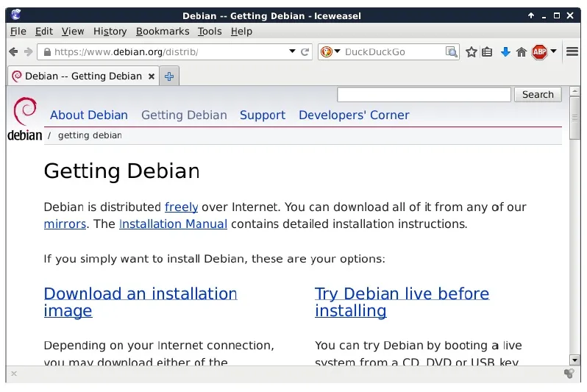
Task: Click the scrollbar up arrow
Action: [574, 90]
